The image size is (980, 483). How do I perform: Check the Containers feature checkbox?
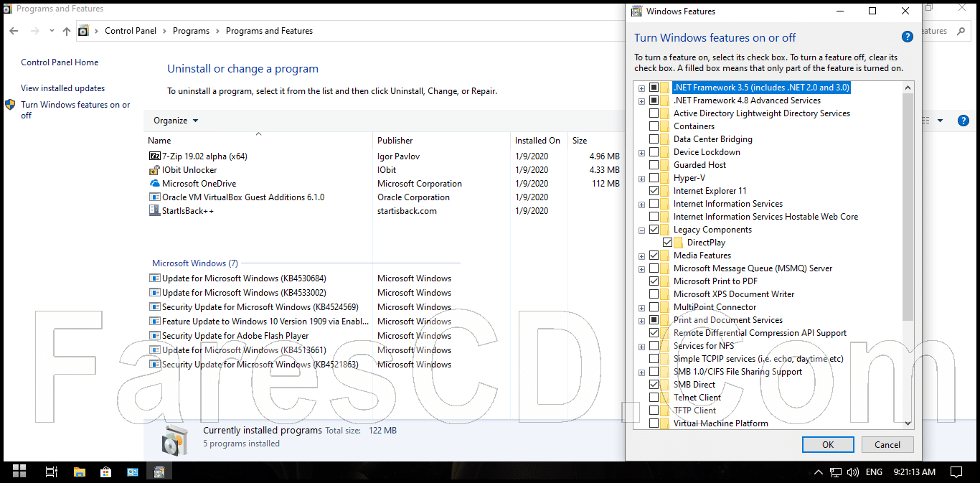click(654, 126)
